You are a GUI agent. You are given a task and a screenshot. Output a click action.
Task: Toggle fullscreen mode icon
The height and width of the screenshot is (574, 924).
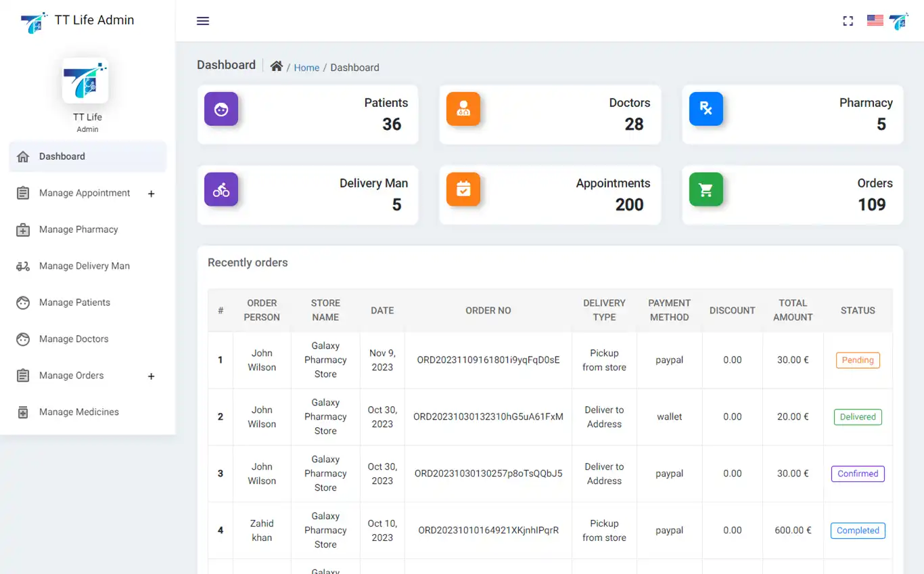[848, 21]
